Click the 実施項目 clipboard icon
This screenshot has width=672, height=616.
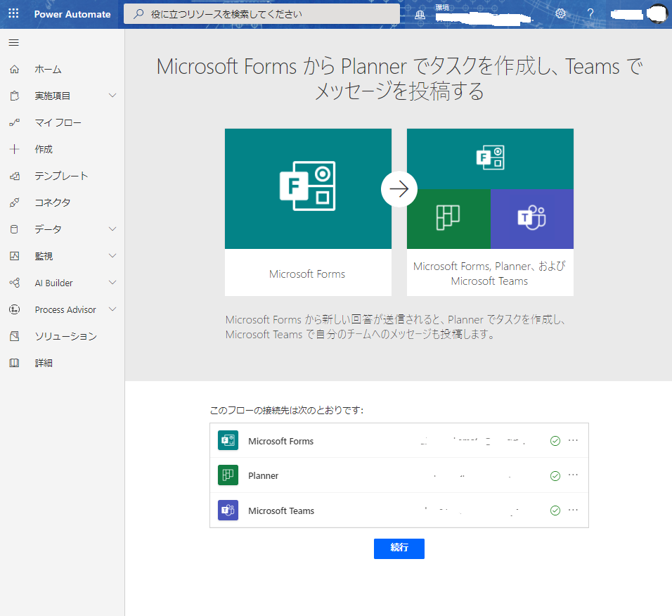[x=14, y=96]
